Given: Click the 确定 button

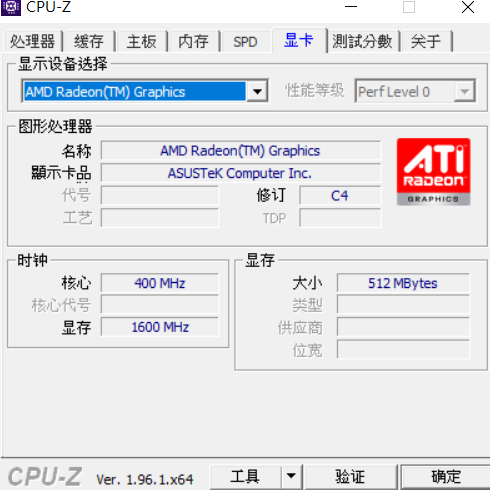Looking at the screenshot, I should coord(446,477).
